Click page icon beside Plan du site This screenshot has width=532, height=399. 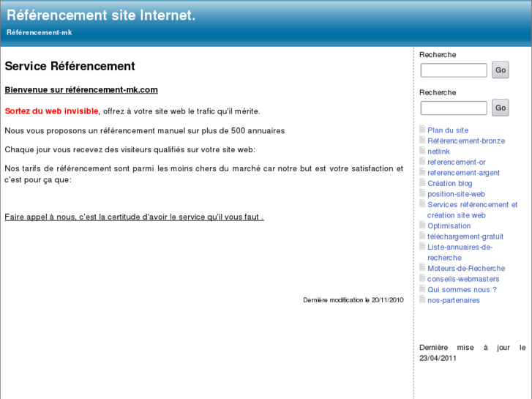pyautogui.click(x=422, y=129)
